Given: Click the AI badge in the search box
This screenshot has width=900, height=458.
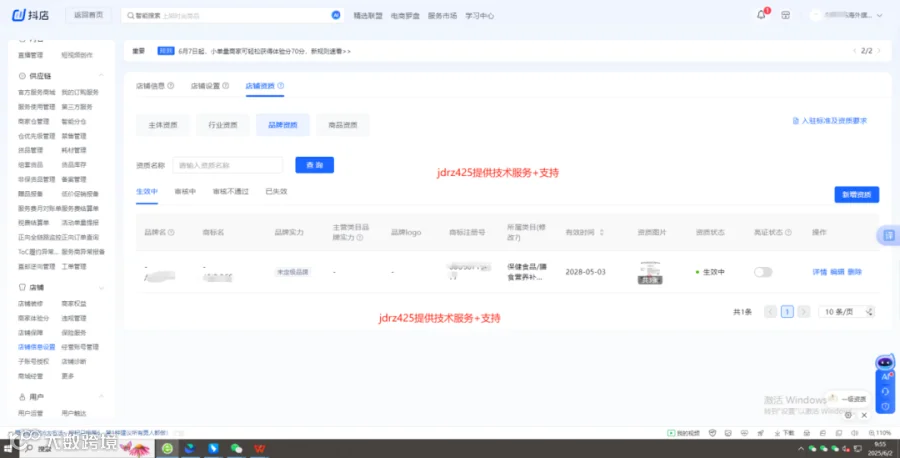Looking at the screenshot, I should coord(336,15).
